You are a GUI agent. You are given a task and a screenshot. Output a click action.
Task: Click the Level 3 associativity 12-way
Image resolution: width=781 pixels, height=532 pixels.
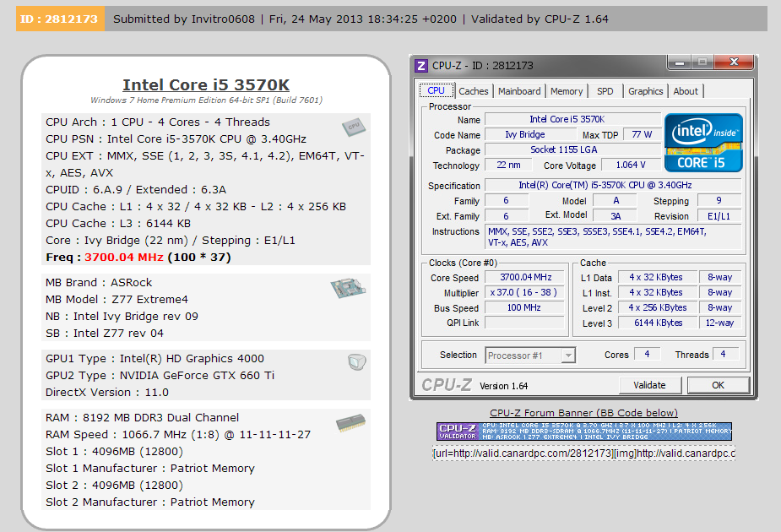point(719,323)
